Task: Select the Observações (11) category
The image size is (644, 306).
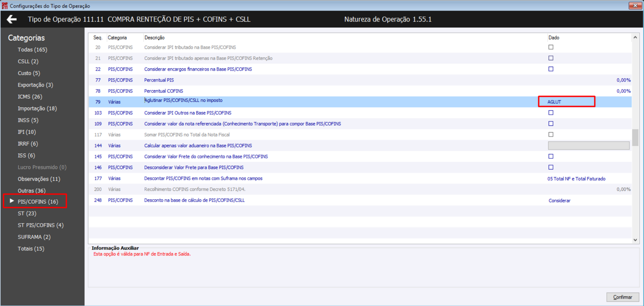Action: point(39,179)
